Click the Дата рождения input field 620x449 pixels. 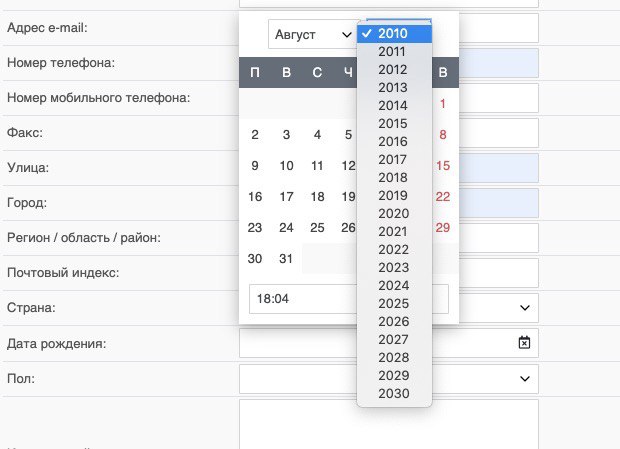click(389, 343)
